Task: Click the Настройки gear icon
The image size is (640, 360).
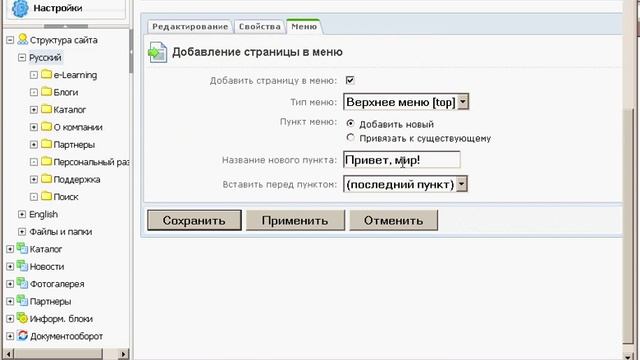Action: click(20, 8)
